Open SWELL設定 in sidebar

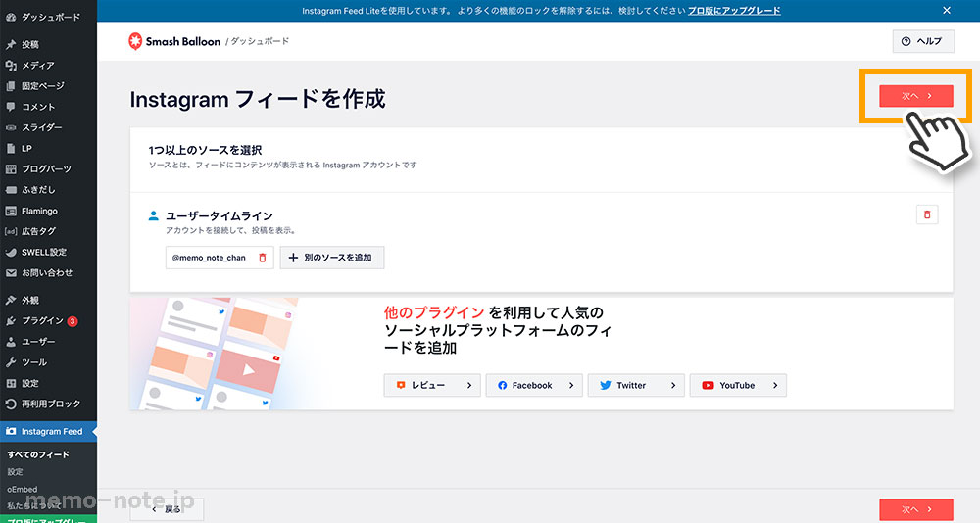[48, 252]
